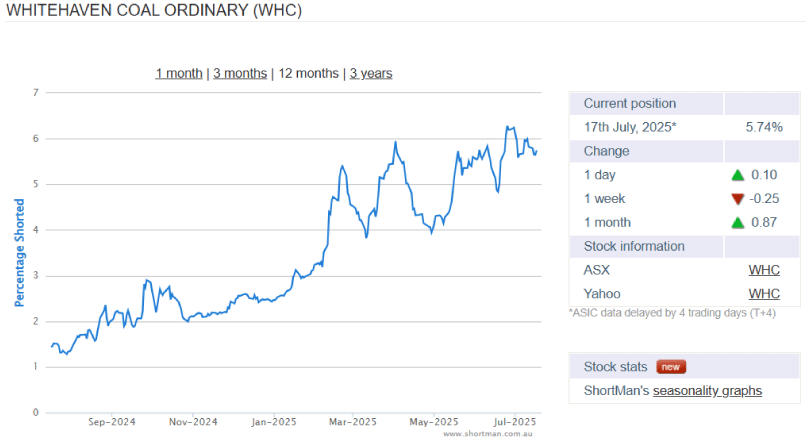Select the 5.74% current position value
This screenshot has height=442, width=806.
pyautogui.click(x=763, y=127)
